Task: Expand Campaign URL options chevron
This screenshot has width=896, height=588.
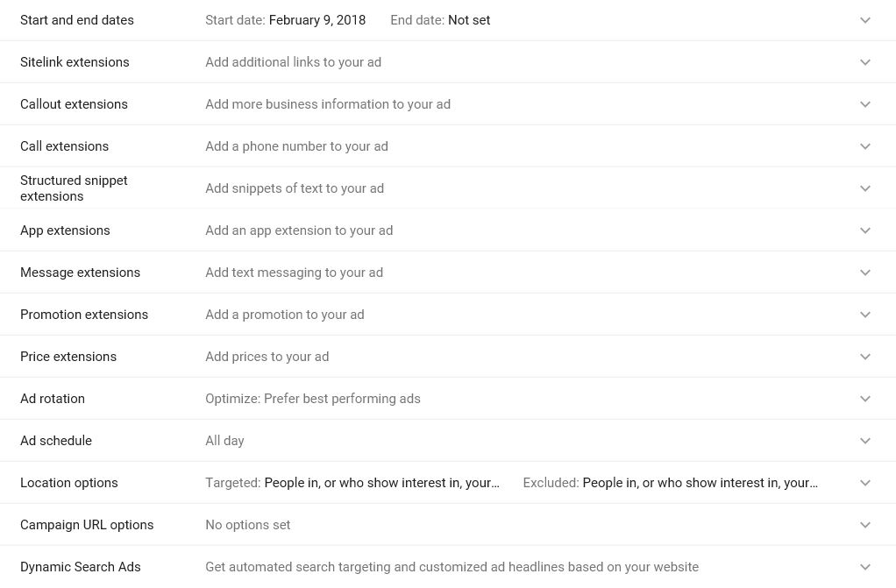Action: [x=864, y=525]
